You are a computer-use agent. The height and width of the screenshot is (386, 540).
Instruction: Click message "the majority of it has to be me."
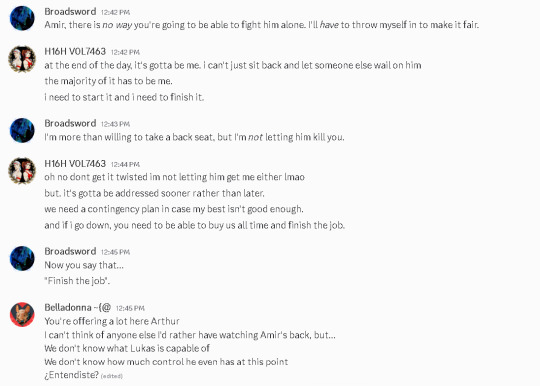click(x=108, y=81)
